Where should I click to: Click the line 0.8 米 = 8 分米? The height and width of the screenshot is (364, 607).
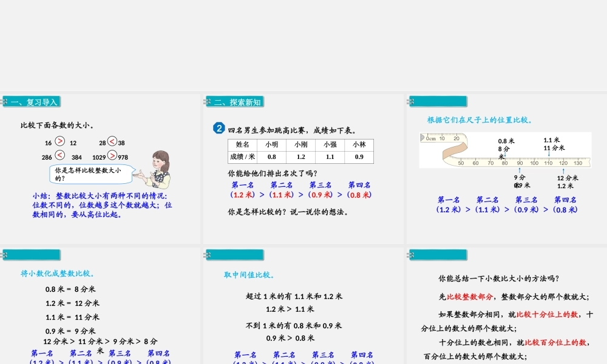[x=70, y=289]
